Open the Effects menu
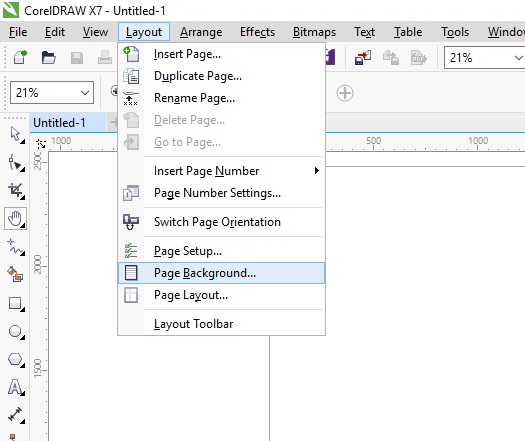Screen dimensions: 525x441 [257, 32]
